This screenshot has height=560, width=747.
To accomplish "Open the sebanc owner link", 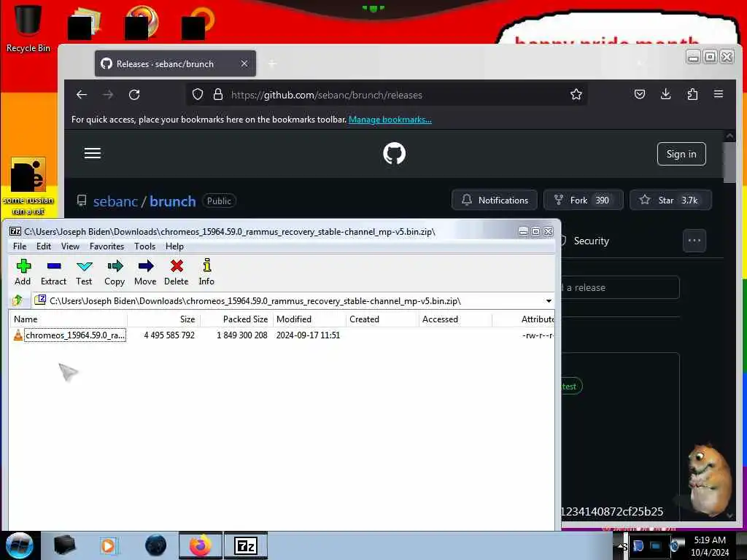I will (115, 201).
